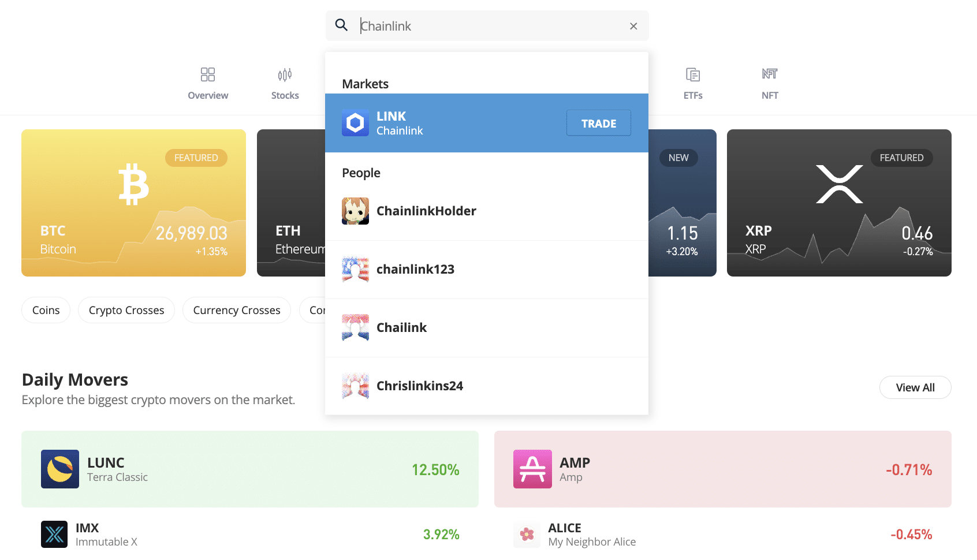
Task: Select the IMX 3.92% change value
Action: (x=441, y=534)
